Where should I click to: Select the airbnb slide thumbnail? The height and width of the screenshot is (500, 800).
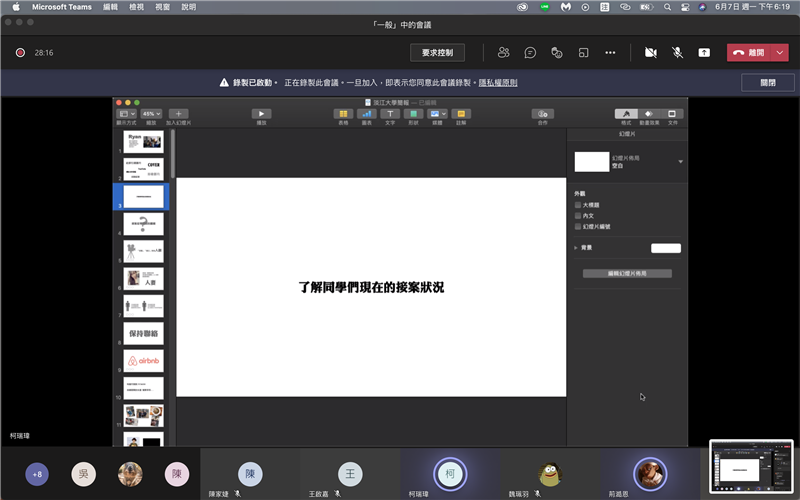(144, 361)
